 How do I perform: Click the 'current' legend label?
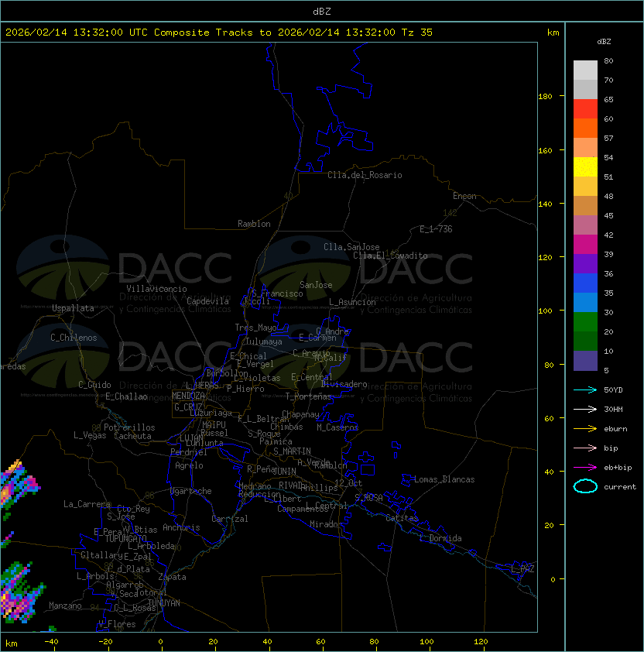620,487
